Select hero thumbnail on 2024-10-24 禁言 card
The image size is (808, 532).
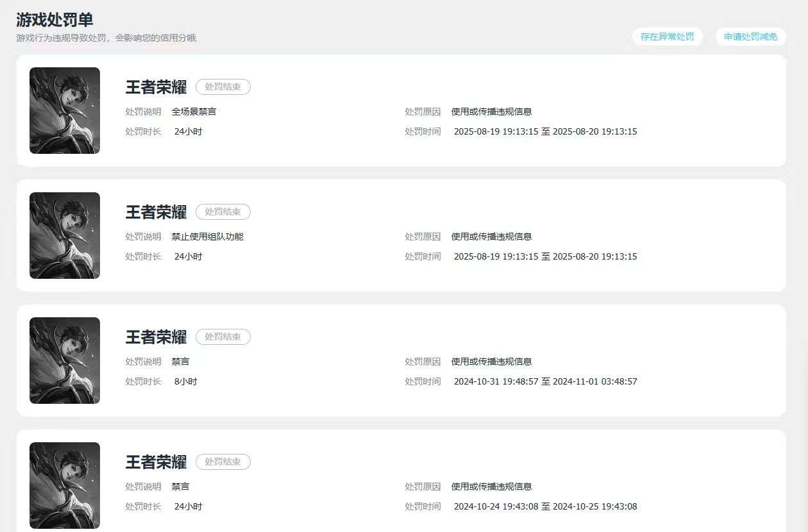pyautogui.click(x=65, y=485)
